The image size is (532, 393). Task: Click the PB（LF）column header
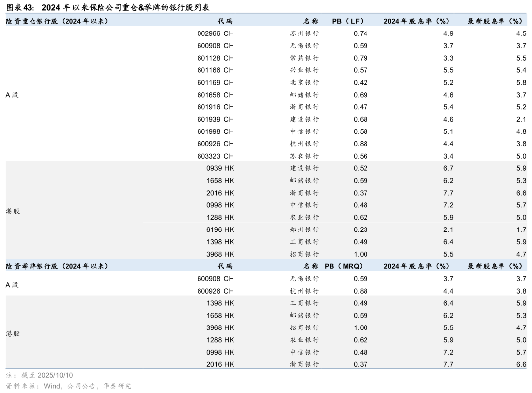pos(347,21)
